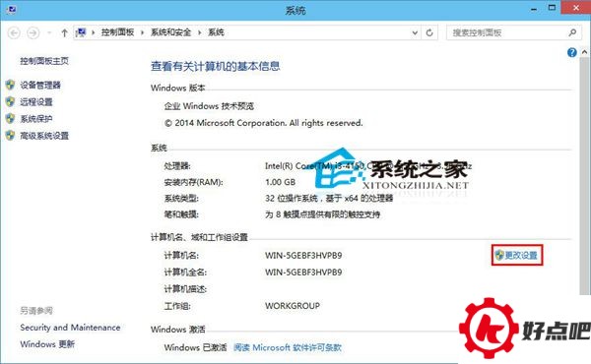Click the 笔和触摸 touch support text
The height and width of the screenshot is (364, 591).
(x=323, y=214)
